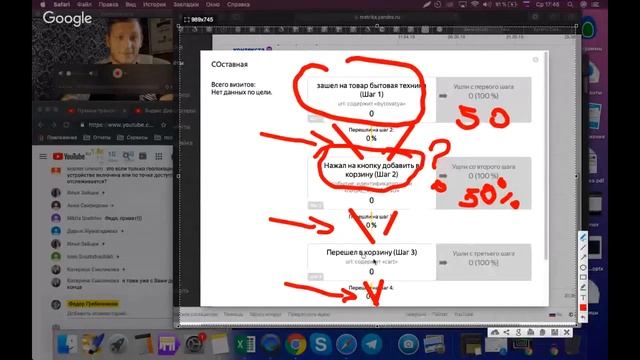Open the Сервисы bookmarks folder

point(133,138)
